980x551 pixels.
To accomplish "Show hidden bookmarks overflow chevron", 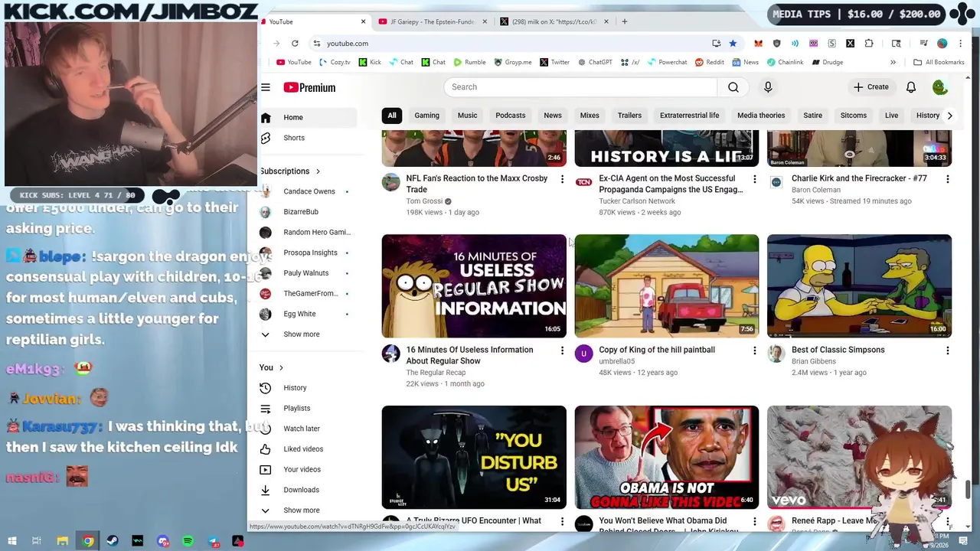I will [893, 62].
